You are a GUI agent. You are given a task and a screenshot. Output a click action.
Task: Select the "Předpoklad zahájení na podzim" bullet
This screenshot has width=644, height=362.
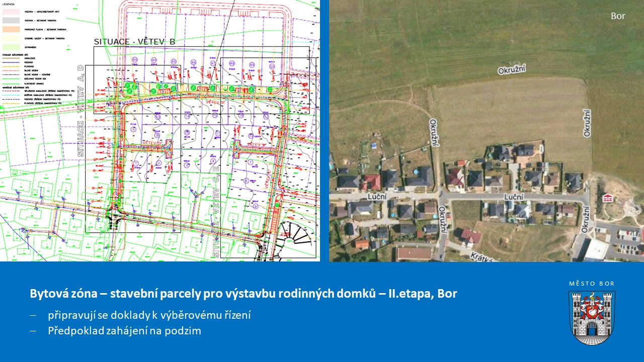pos(124,331)
